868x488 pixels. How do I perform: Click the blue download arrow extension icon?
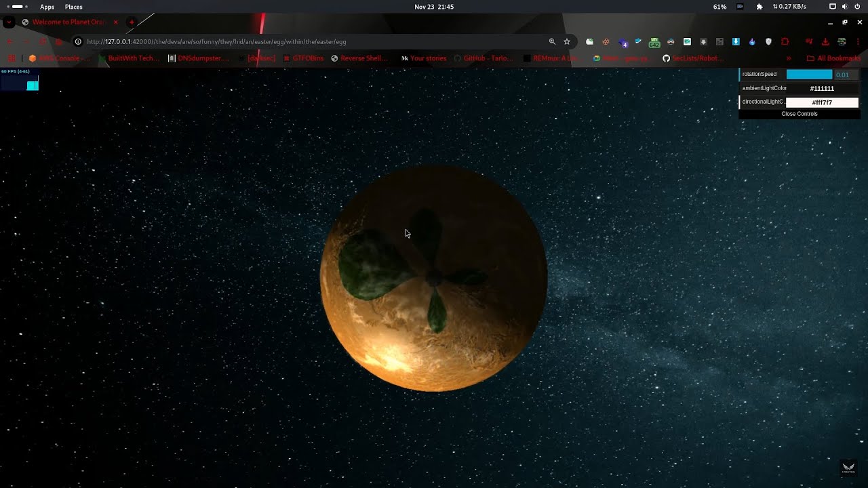click(736, 41)
